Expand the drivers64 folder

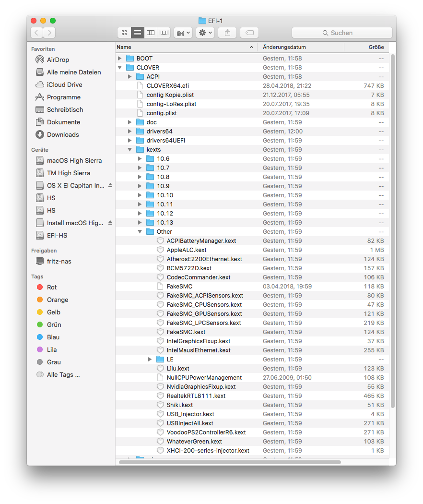[130, 131]
